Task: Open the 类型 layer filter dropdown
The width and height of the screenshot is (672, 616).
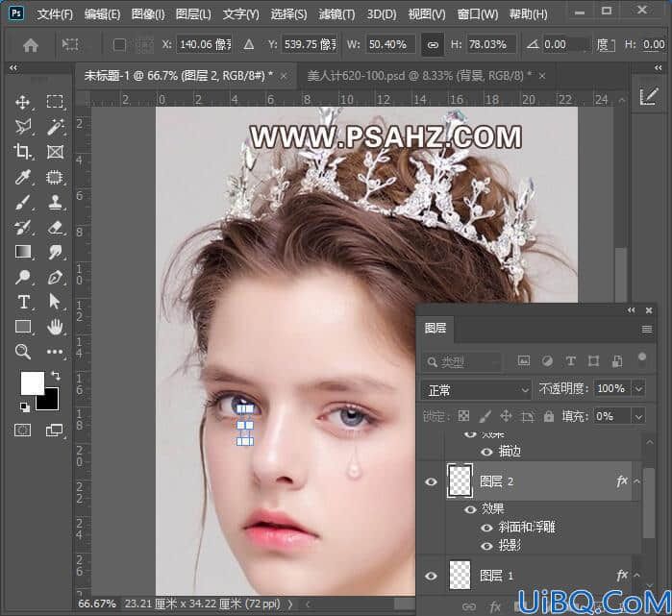Action: (461, 362)
